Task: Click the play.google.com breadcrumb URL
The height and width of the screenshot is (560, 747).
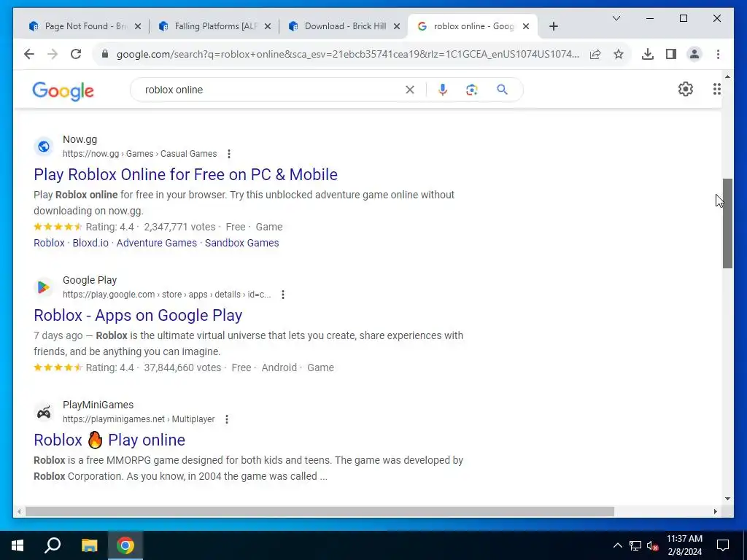Action: (167, 295)
